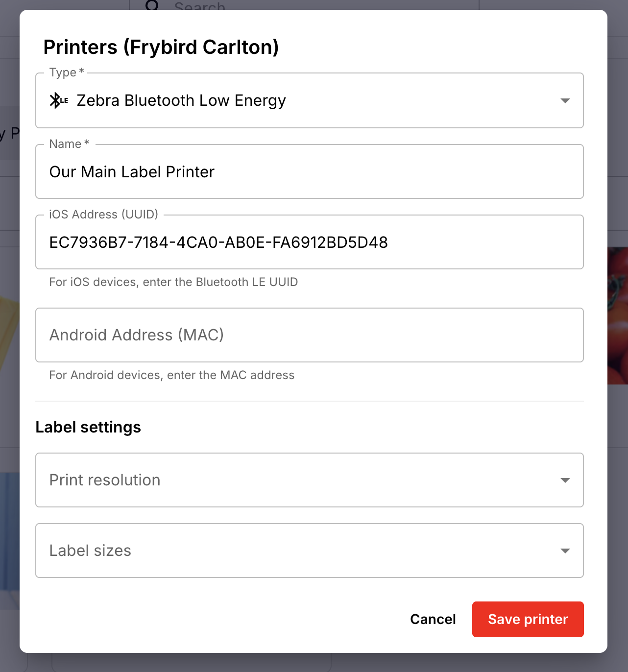Expand the Type dropdown arrow
The width and height of the screenshot is (628, 672).
coord(565,100)
